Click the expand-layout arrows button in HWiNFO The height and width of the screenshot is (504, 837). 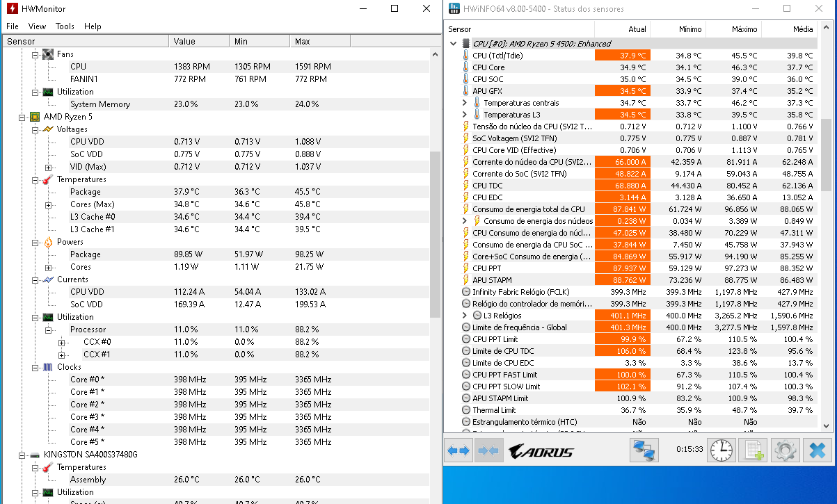click(x=459, y=450)
